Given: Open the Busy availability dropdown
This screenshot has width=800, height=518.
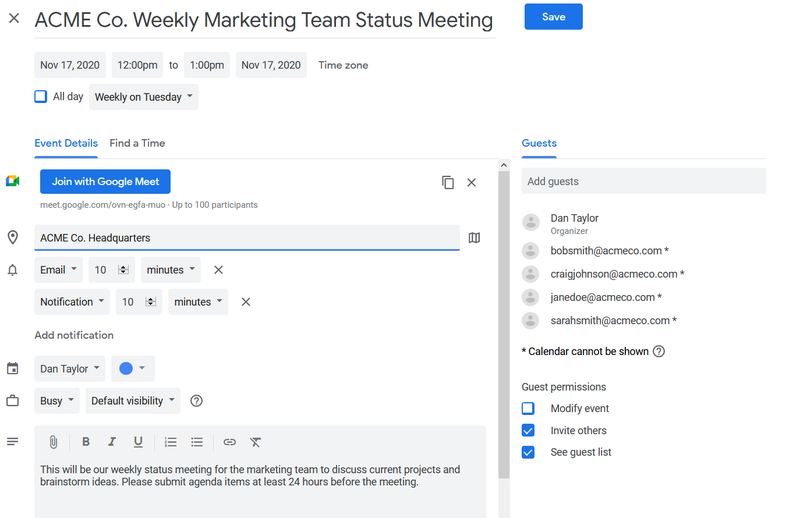Looking at the screenshot, I should pyautogui.click(x=57, y=401).
